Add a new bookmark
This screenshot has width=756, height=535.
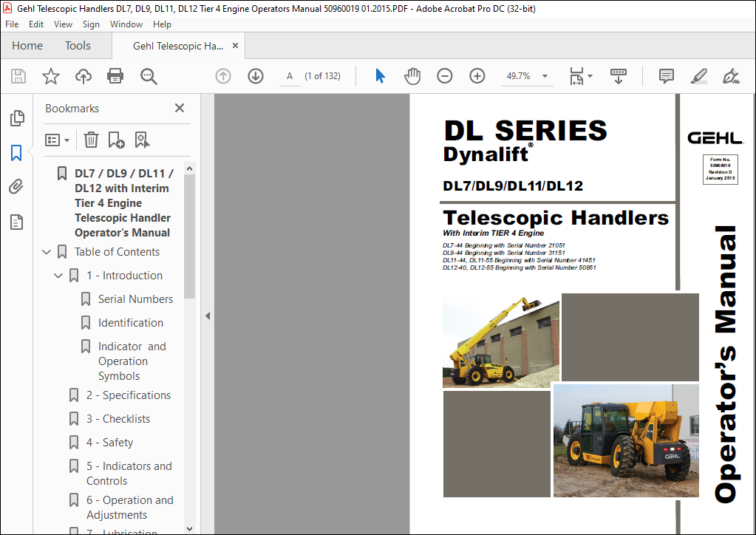(116, 140)
